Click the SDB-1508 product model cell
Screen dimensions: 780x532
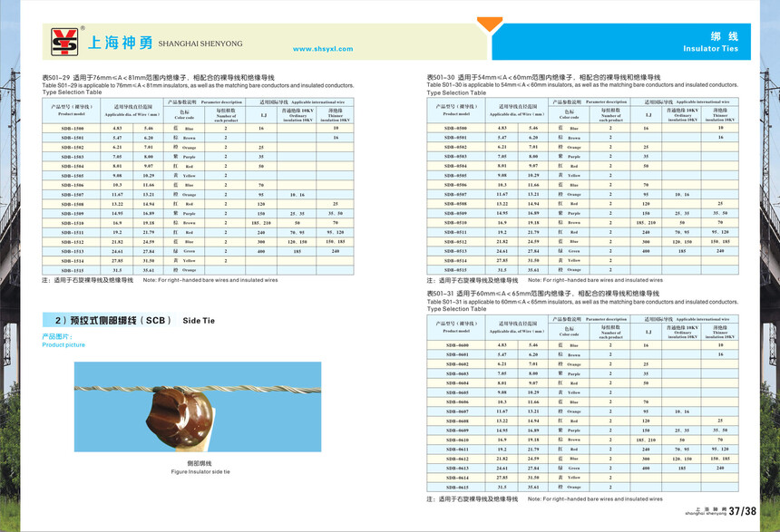point(72,204)
